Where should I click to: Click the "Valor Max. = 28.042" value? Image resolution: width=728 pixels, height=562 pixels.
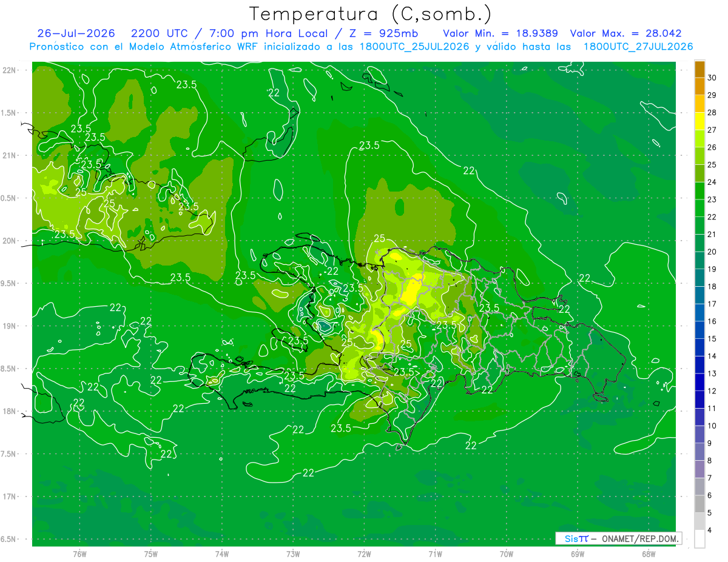pyautogui.click(x=625, y=33)
